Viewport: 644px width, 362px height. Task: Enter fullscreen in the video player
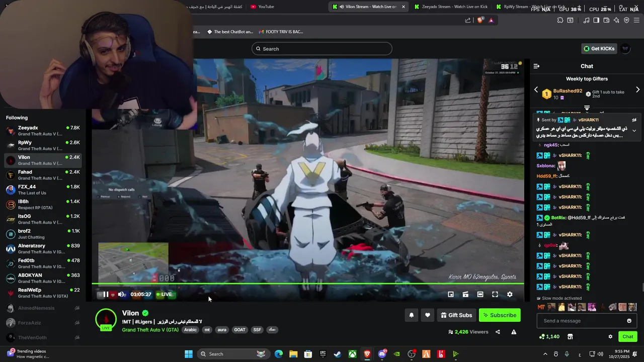[495, 294]
